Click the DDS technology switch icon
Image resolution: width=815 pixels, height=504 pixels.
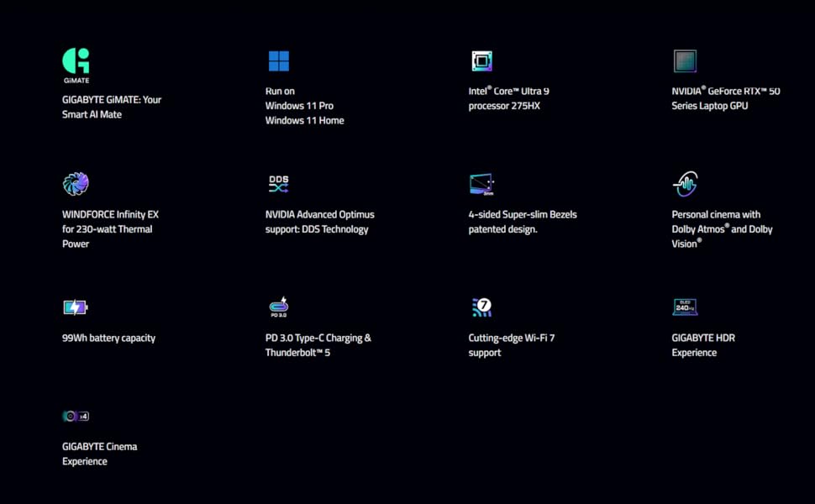click(x=279, y=184)
